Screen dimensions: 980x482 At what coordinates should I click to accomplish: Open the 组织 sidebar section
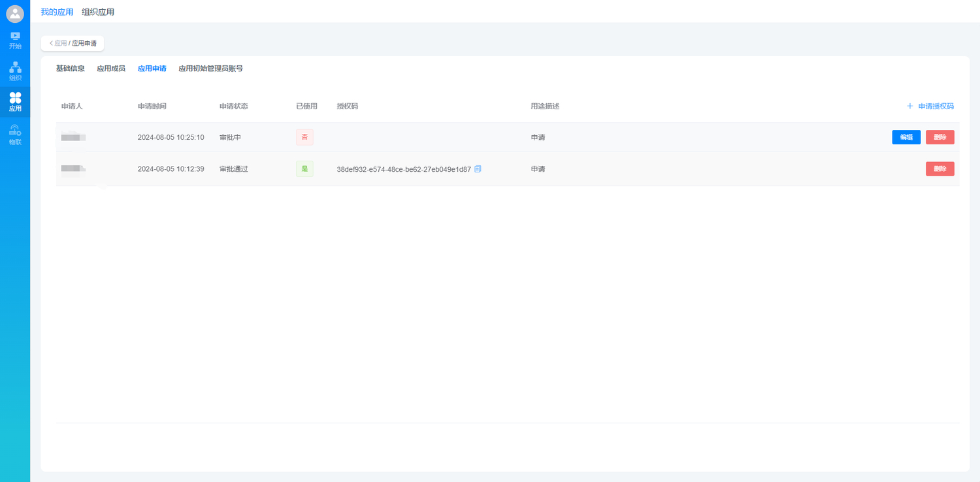pyautogui.click(x=15, y=72)
